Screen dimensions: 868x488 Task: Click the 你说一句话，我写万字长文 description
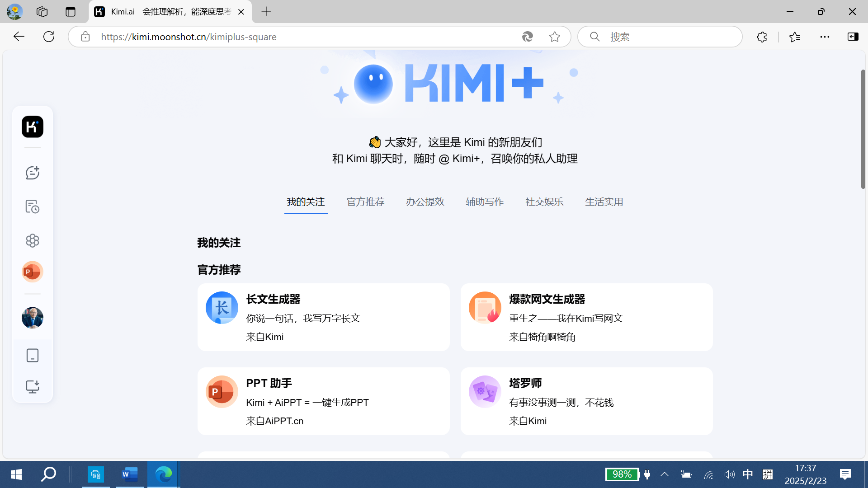pyautogui.click(x=303, y=319)
